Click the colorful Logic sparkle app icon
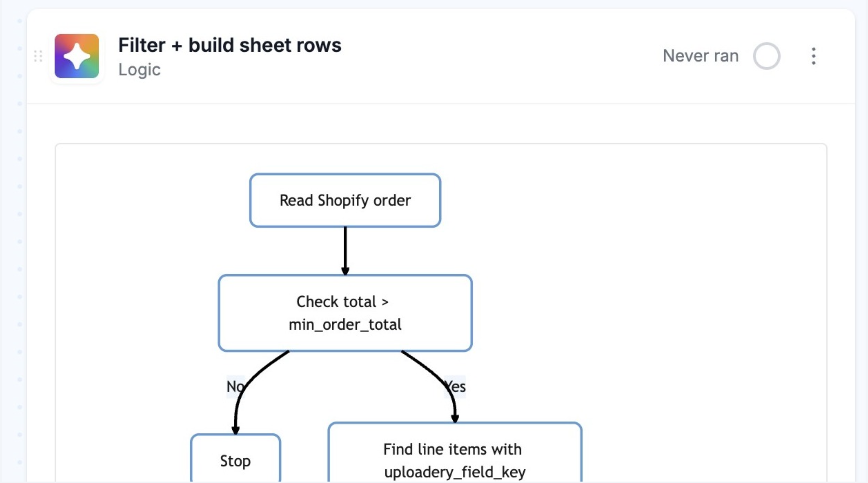 [x=77, y=56]
